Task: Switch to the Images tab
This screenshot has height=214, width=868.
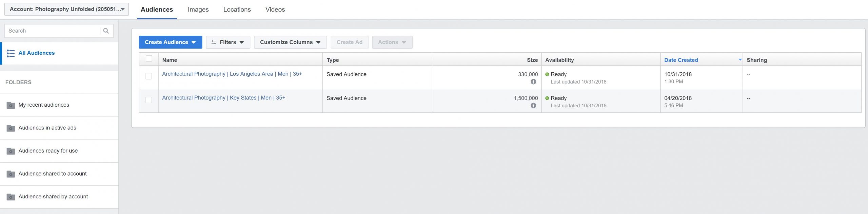Action: [198, 10]
